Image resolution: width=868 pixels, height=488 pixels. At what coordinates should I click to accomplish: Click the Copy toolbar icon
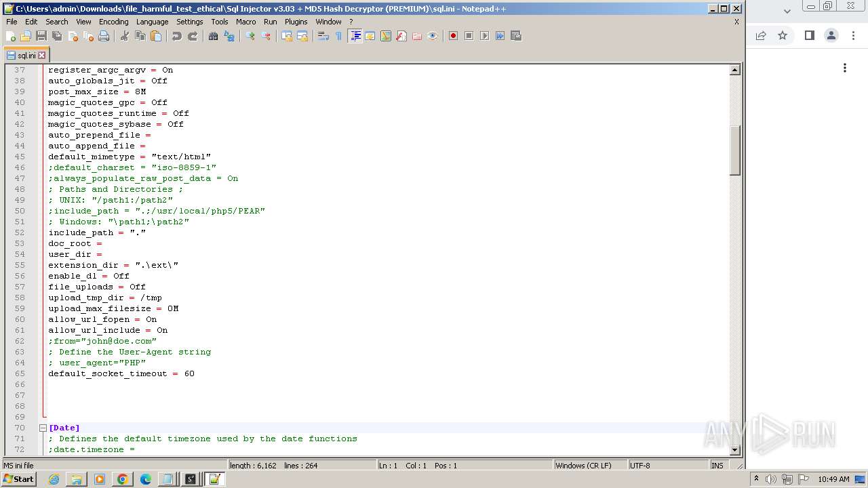pos(140,36)
